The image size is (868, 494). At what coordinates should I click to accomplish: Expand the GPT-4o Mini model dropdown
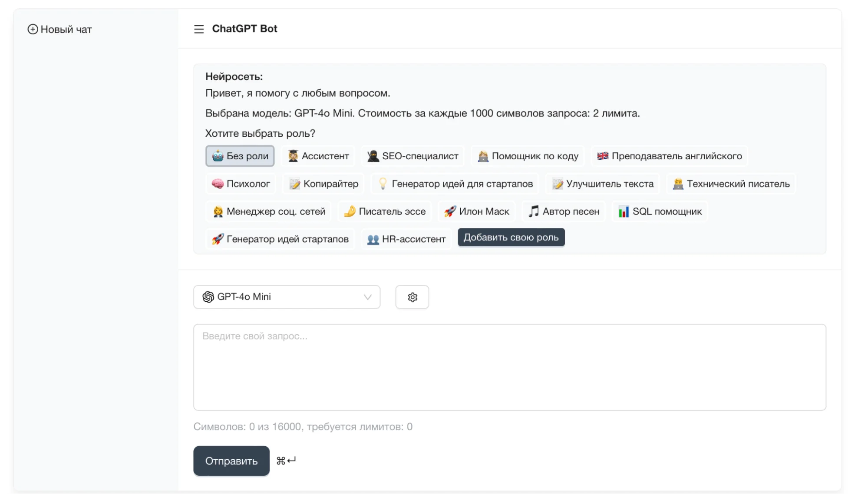287,297
